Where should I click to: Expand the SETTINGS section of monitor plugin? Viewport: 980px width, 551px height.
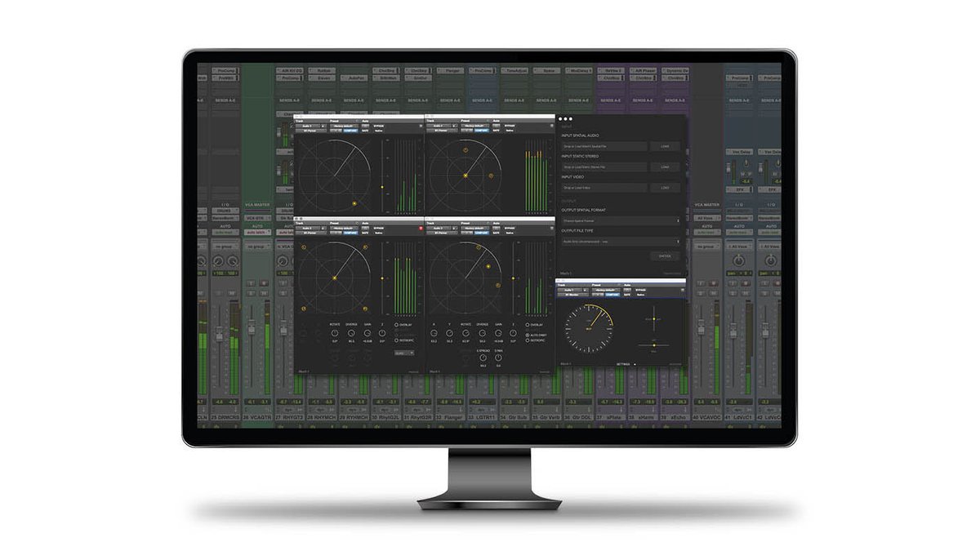626,364
